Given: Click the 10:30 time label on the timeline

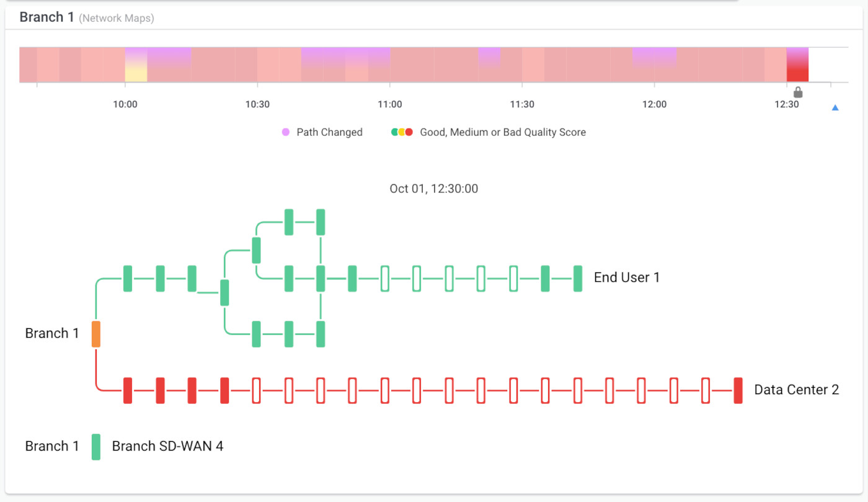Looking at the screenshot, I should (257, 104).
